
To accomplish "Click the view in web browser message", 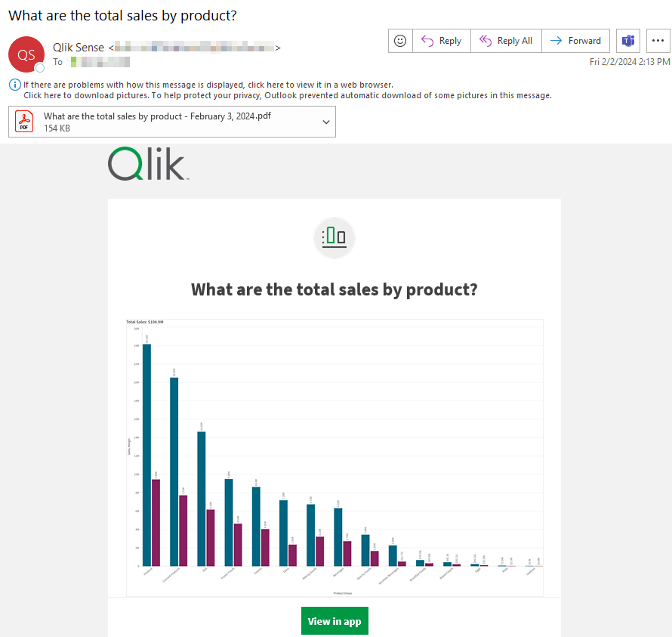I will point(208,85).
